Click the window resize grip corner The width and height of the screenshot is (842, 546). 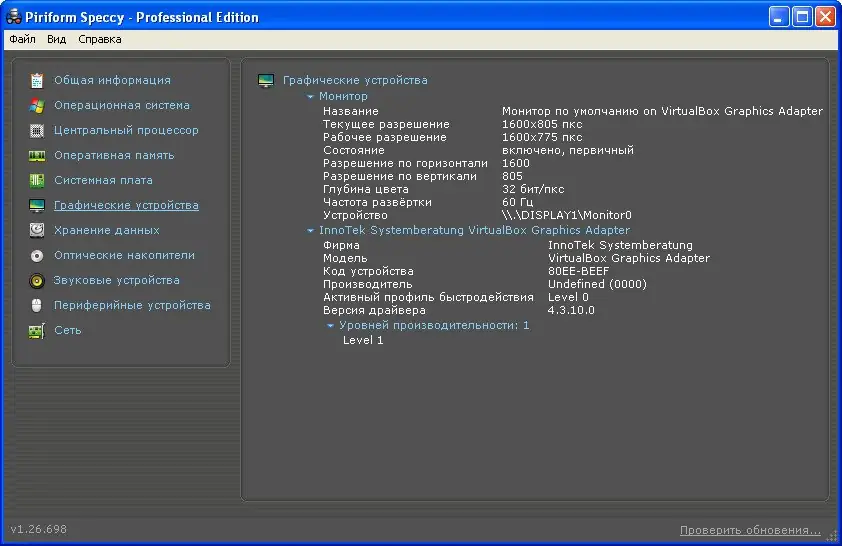832,536
